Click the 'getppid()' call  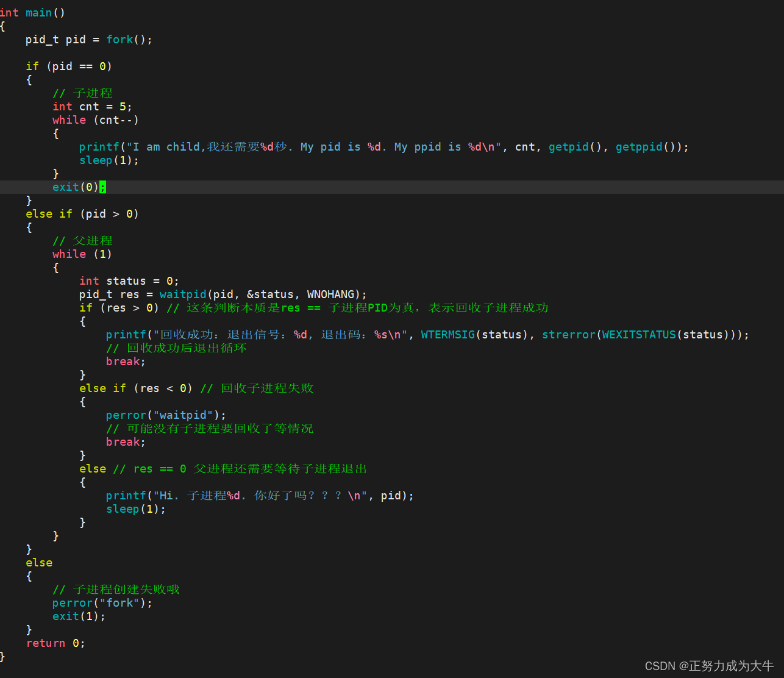point(646,147)
